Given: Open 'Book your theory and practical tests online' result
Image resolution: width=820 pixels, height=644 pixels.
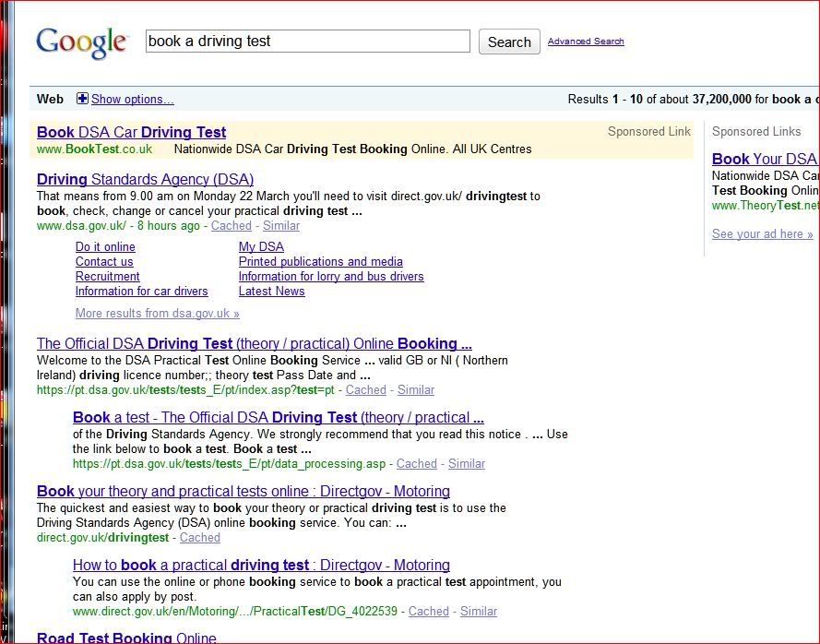Looking at the screenshot, I should click(244, 491).
